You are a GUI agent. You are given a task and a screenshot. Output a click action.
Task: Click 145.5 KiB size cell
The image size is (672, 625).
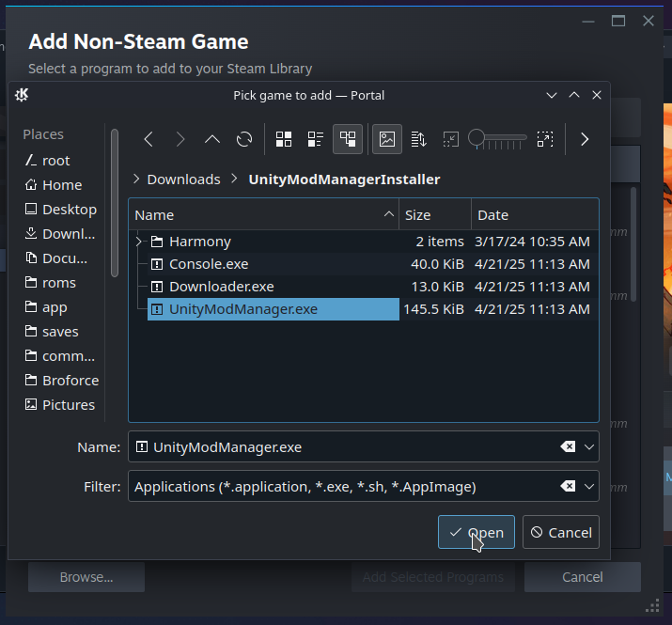tap(433, 309)
